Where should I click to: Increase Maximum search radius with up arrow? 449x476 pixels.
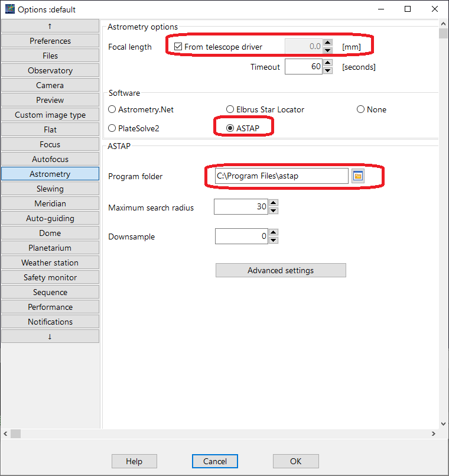click(273, 203)
